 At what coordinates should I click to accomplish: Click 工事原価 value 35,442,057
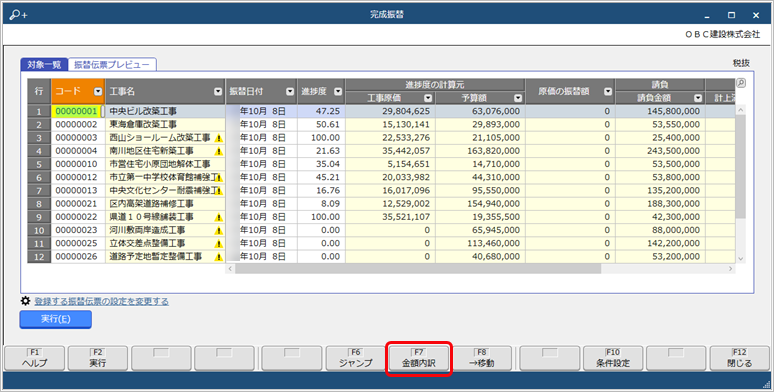tap(390, 151)
